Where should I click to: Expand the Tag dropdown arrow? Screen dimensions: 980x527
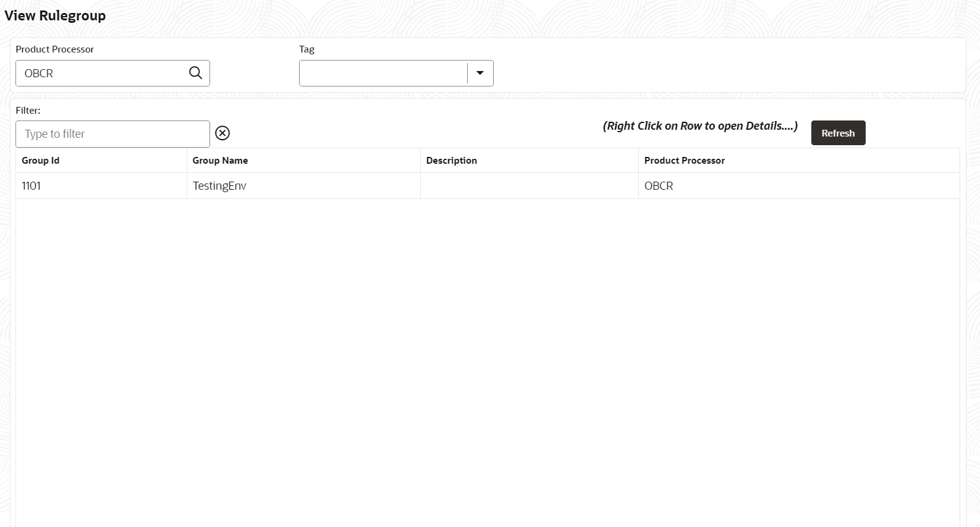480,73
